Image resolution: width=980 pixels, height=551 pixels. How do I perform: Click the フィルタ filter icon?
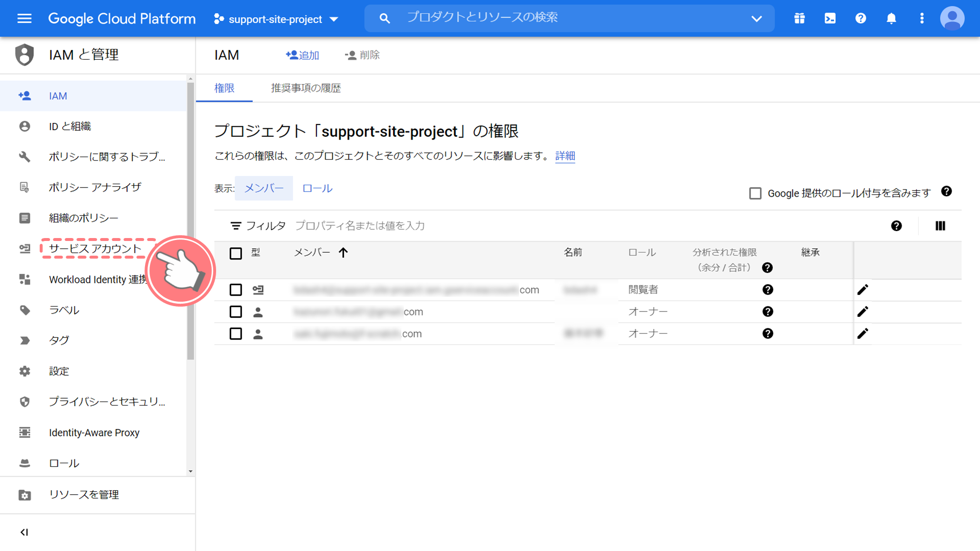click(x=236, y=226)
